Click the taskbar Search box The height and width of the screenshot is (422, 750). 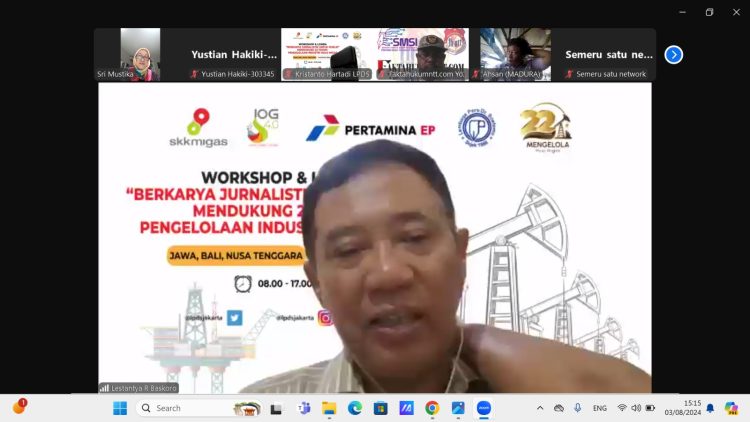tap(199, 408)
